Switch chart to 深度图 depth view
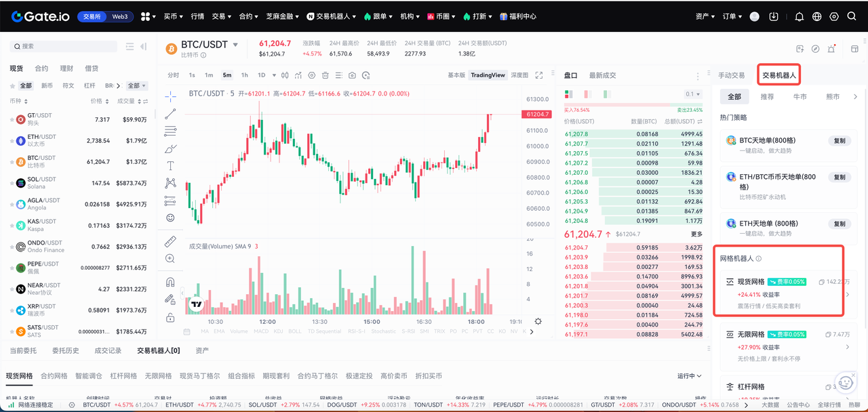Viewport: 868px width, 412px height. tap(519, 75)
